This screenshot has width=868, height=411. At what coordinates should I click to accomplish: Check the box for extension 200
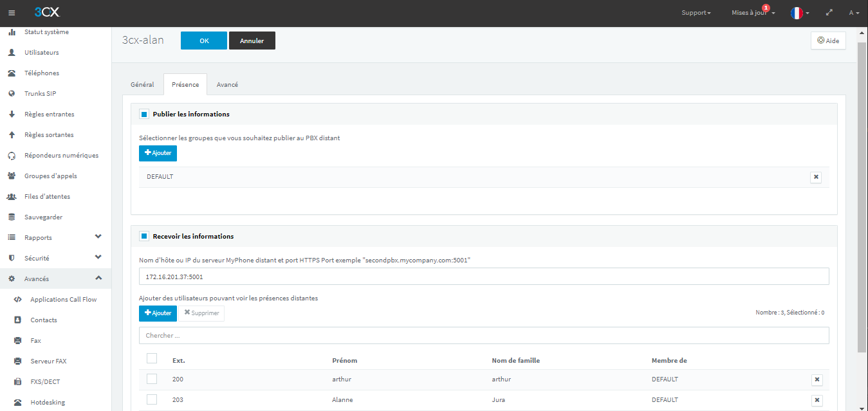click(x=152, y=379)
